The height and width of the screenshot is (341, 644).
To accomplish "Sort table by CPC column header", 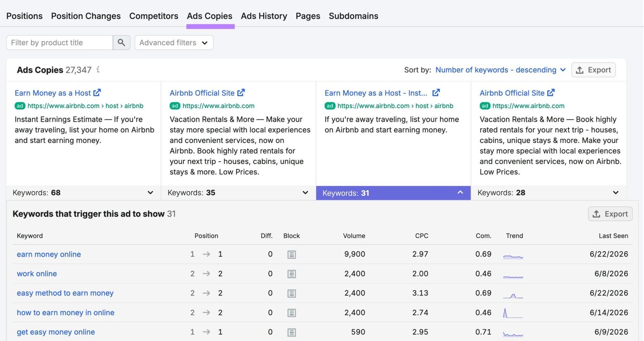I will click(422, 236).
